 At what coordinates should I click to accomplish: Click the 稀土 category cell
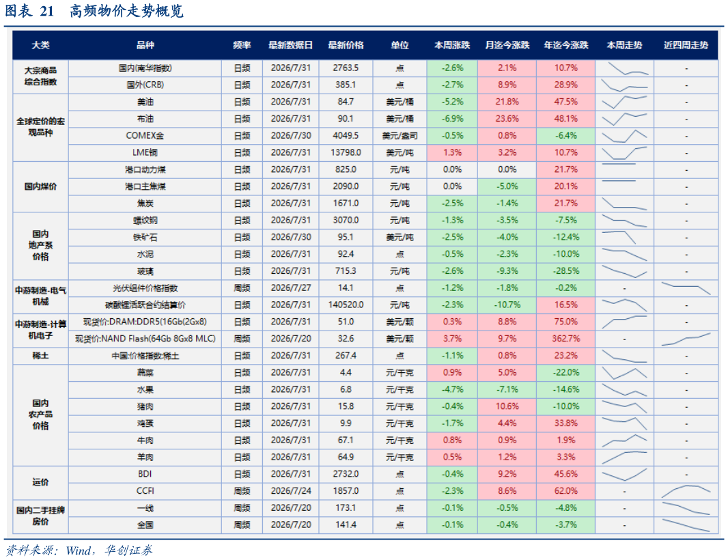40,356
